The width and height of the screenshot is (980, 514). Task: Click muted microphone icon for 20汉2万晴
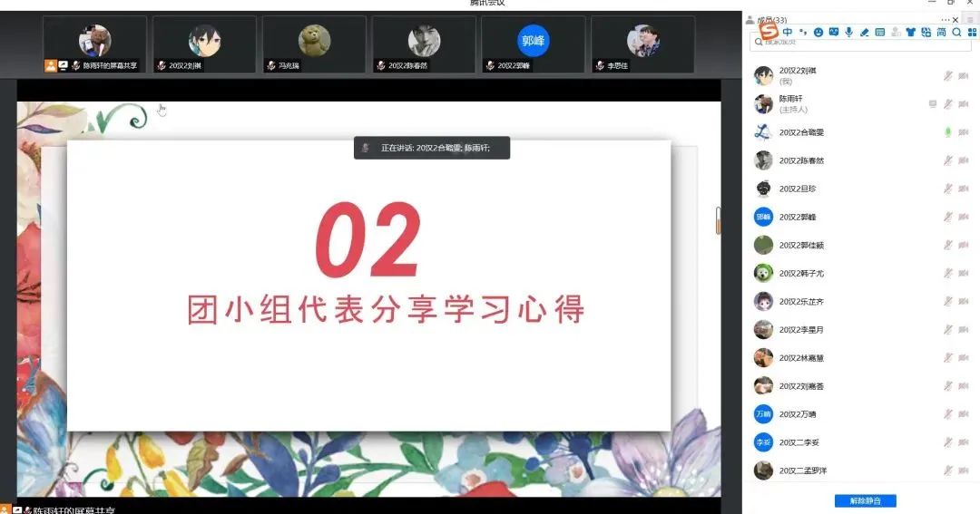coord(948,414)
